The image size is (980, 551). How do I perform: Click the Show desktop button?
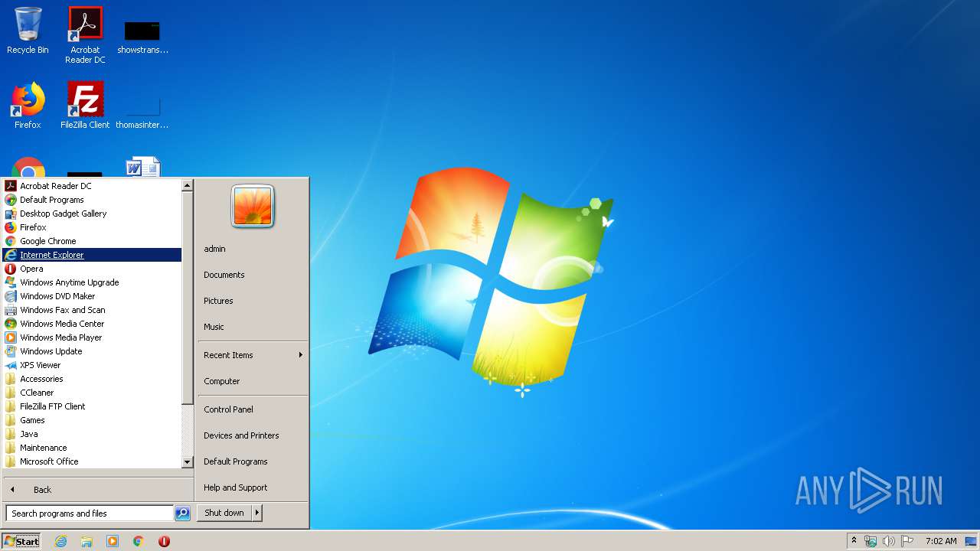point(971,541)
